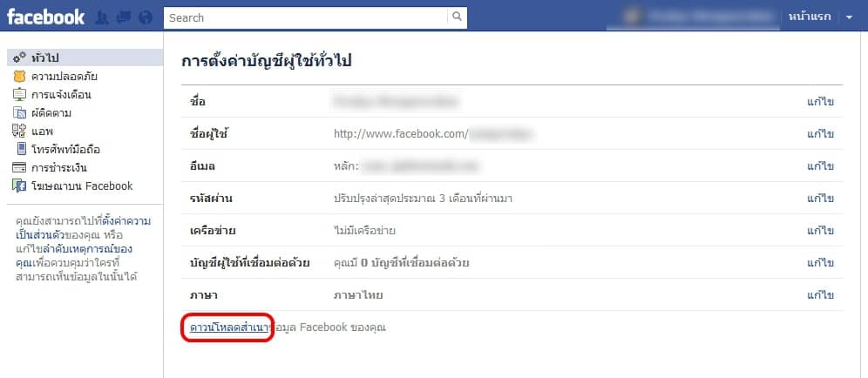Open the แอพ apps settings icon
868x378 pixels.
click(19, 132)
